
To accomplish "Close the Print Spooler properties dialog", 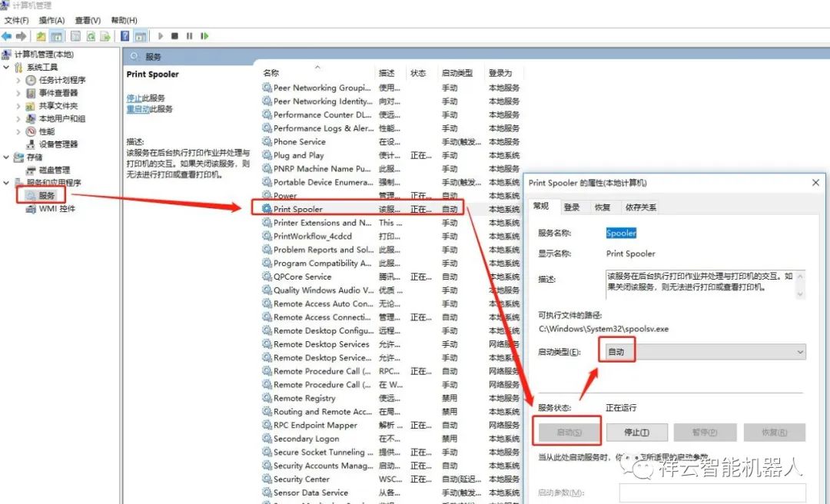I will pyautogui.click(x=815, y=183).
